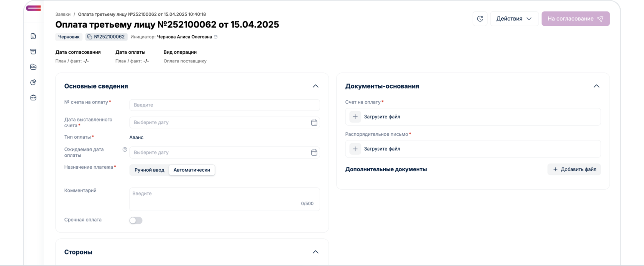Collapse the Основные сведения section
The height and width of the screenshot is (266, 644).
click(315, 86)
